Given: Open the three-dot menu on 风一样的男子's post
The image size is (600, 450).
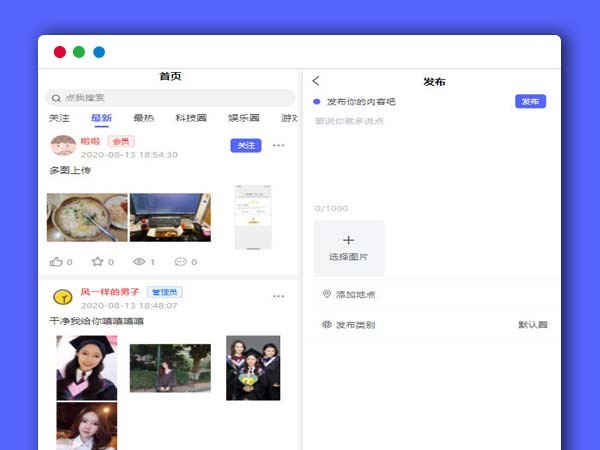Looking at the screenshot, I should (278, 297).
